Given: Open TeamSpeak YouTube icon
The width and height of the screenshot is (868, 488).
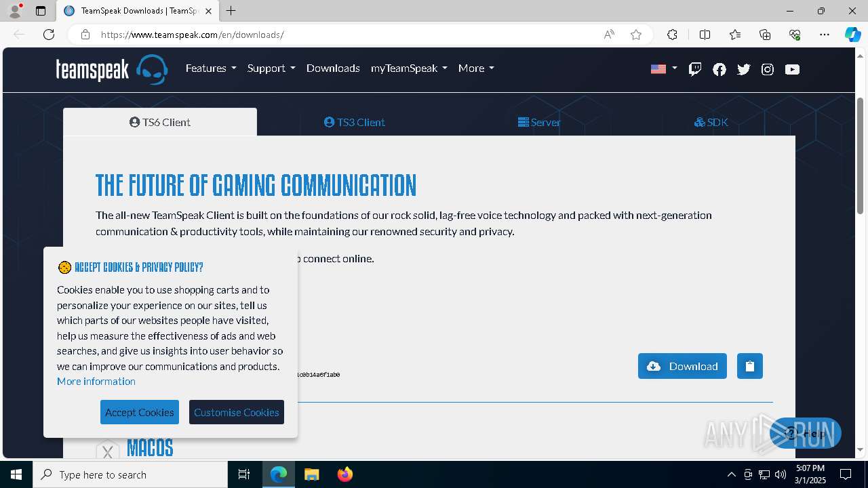Looking at the screenshot, I should (x=792, y=69).
